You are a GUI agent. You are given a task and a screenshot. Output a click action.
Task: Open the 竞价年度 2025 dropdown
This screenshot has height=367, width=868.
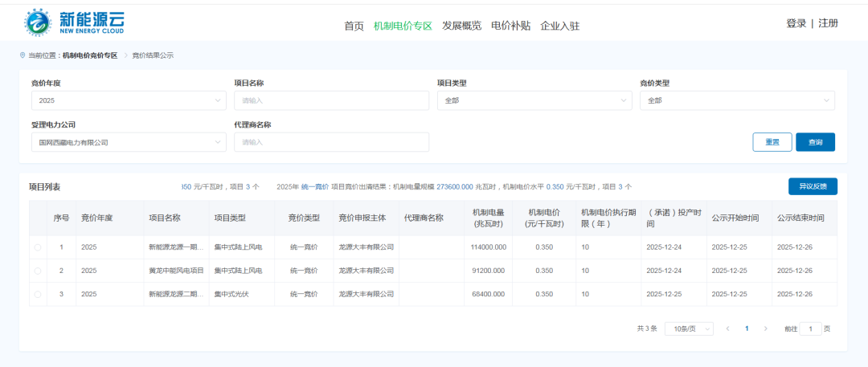tap(129, 100)
